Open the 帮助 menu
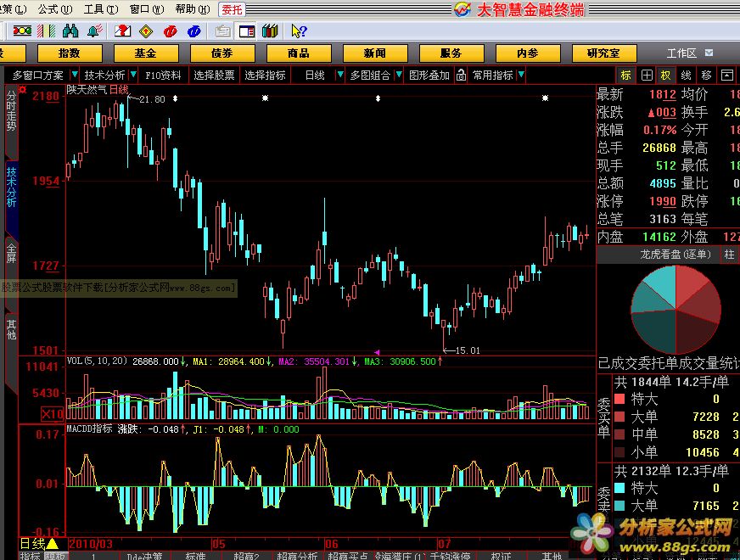This screenshot has width=740, height=560. [193, 9]
